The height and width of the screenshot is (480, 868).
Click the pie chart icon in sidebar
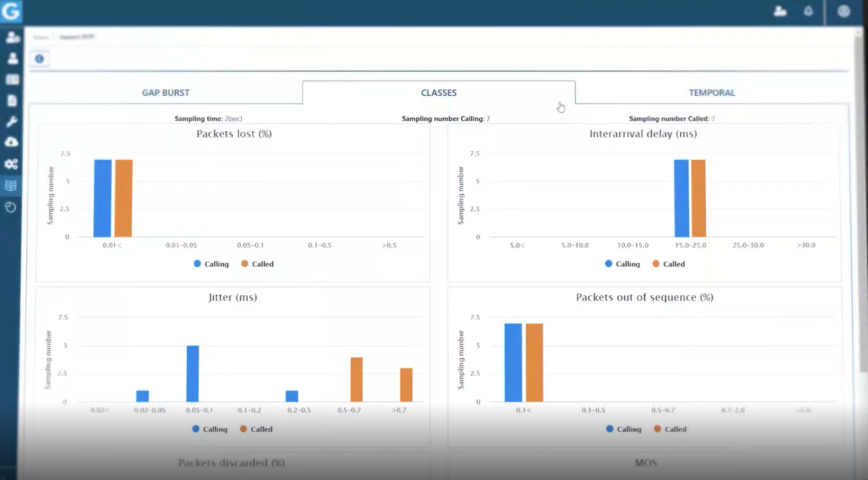[x=11, y=207]
